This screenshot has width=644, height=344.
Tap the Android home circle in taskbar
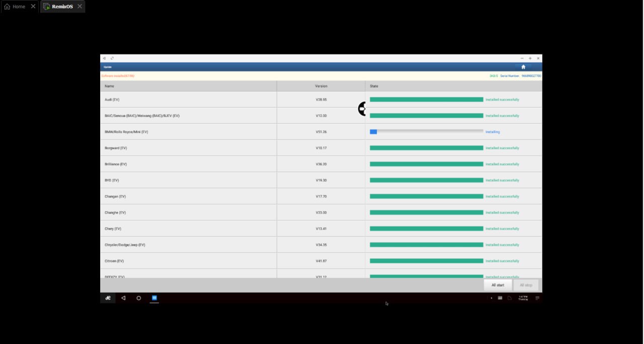click(x=139, y=298)
